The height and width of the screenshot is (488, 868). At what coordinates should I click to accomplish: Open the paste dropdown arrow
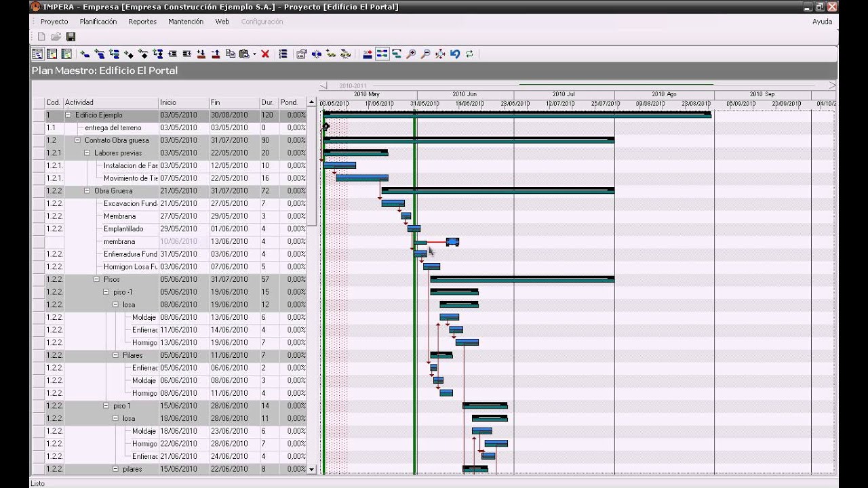click(x=254, y=54)
